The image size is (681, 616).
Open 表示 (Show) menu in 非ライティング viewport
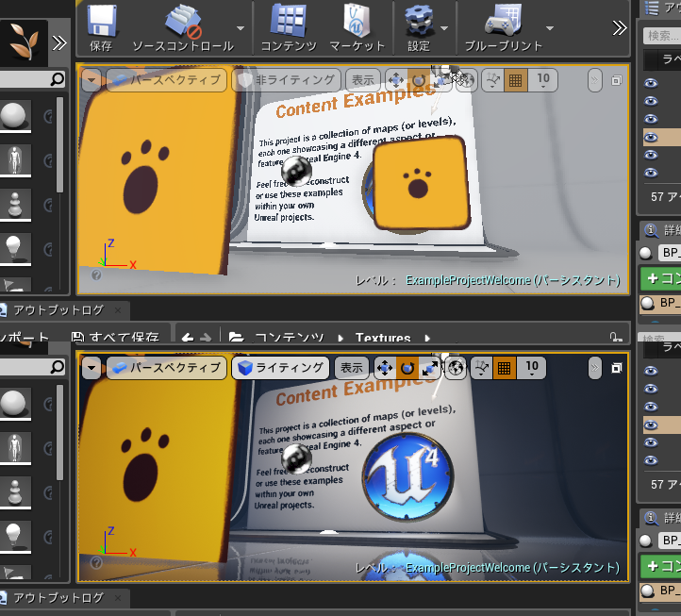coord(362,80)
